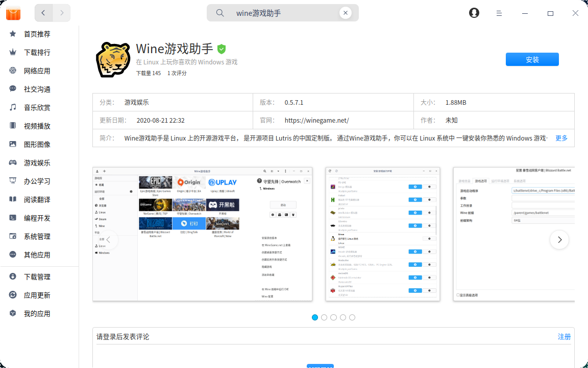
Task: Open the user account avatar icon
Action: point(474,13)
